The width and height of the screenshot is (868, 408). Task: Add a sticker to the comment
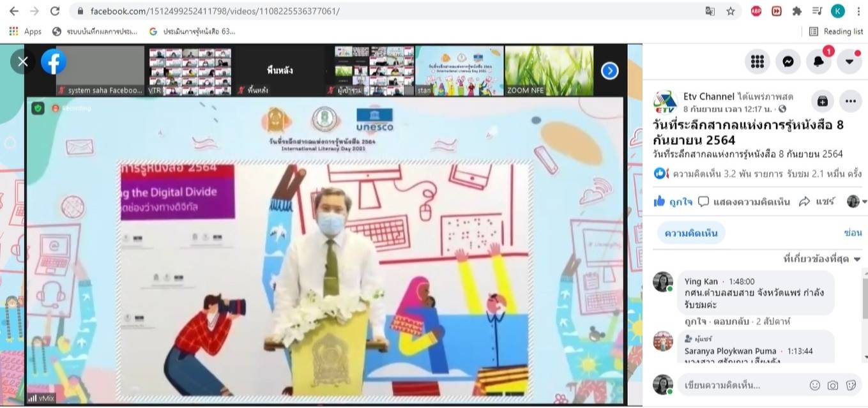tap(851, 385)
